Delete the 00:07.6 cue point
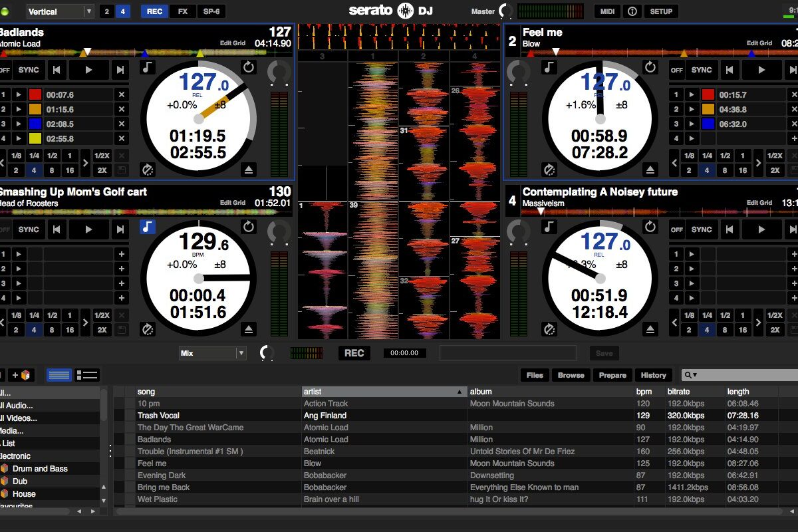The width and height of the screenshot is (798, 532). coord(121,94)
